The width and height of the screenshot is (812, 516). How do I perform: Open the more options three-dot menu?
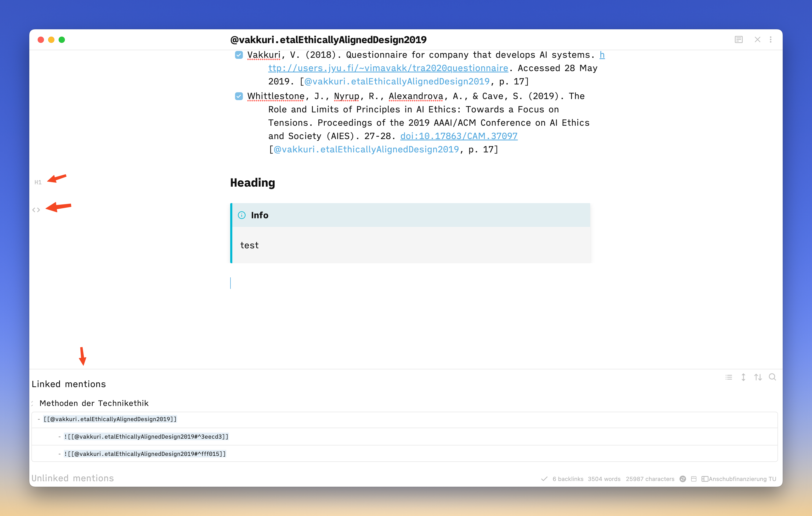tap(770, 40)
